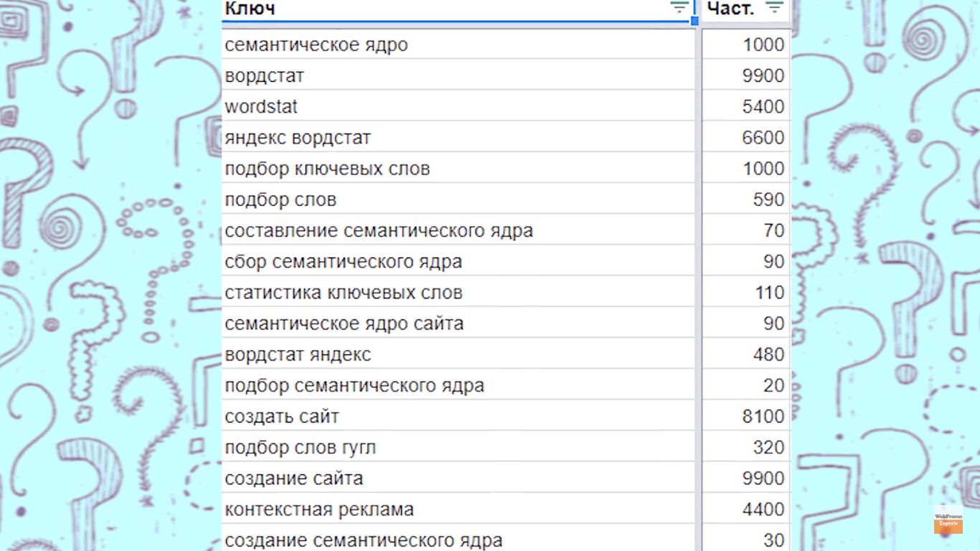Image resolution: width=980 pixels, height=551 pixels.
Task: Select the Ключ column header cell
Action: [x=458, y=10]
